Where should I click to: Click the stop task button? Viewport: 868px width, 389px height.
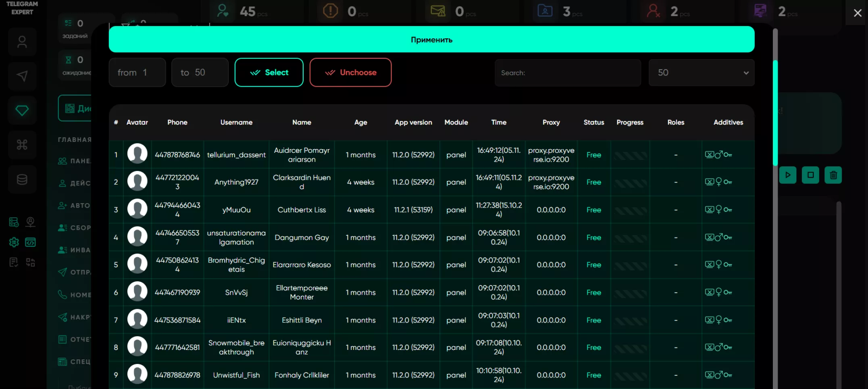point(810,175)
